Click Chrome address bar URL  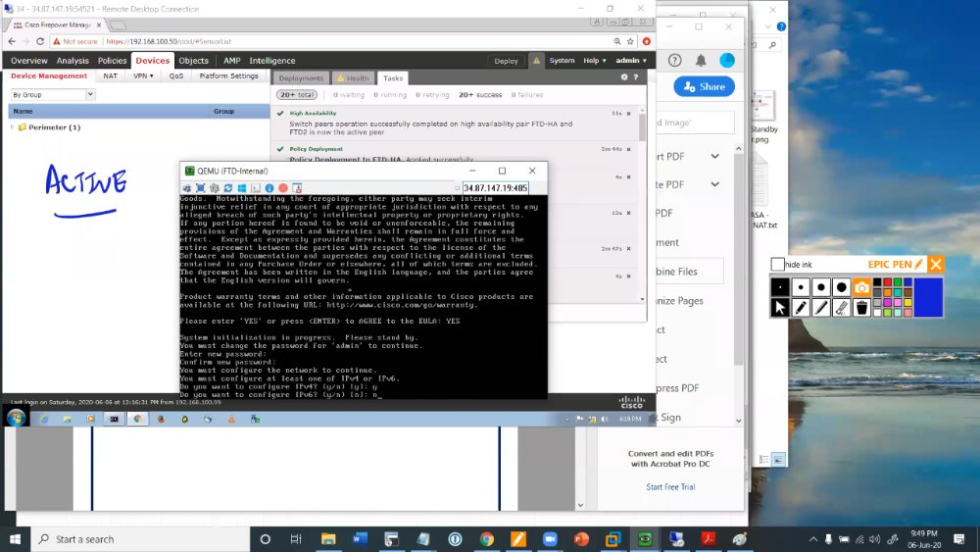(169, 41)
